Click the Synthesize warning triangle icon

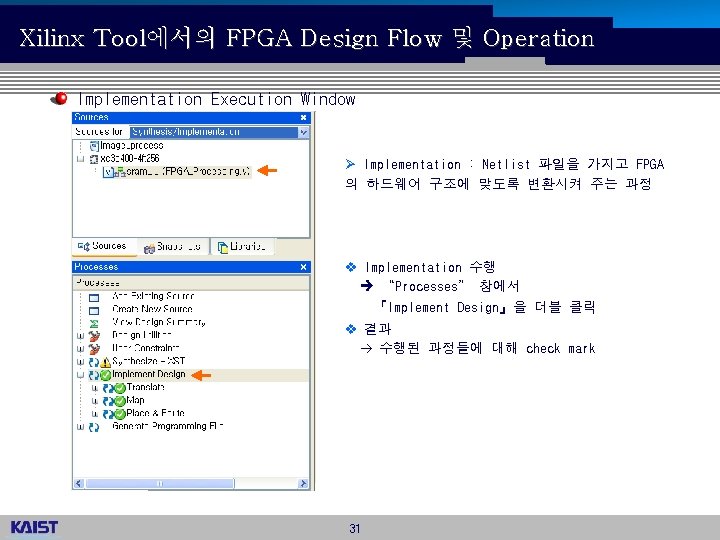(x=106, y=362)
